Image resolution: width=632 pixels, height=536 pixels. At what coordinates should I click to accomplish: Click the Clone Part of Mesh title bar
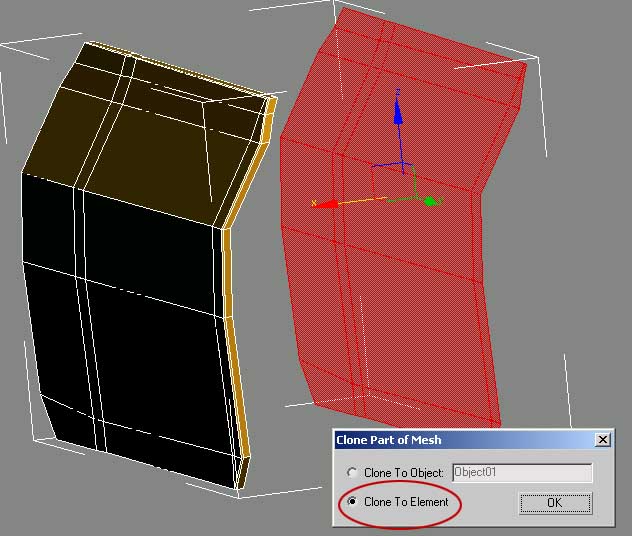click(473, 440)
